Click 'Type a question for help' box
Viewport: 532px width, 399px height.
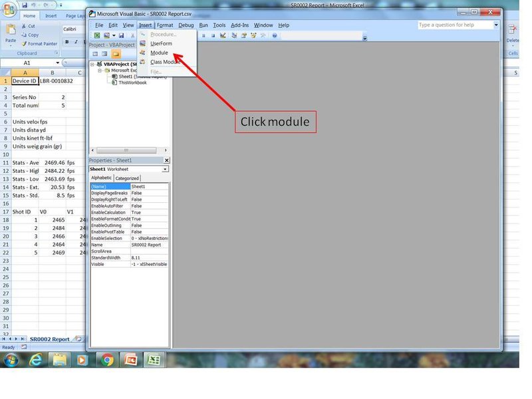(x=456, y=25)
